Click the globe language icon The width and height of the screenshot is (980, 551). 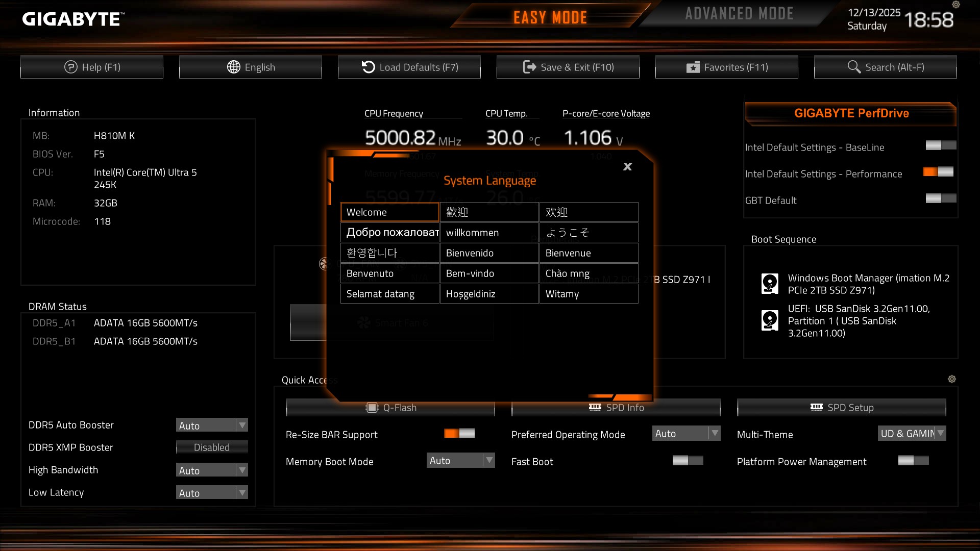point(233,67)
